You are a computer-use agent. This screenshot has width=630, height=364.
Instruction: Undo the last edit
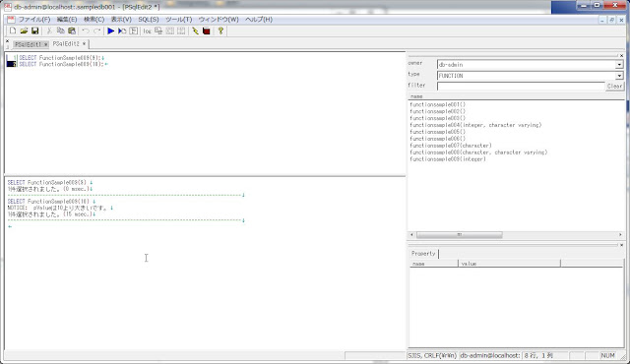tap(86, 30)
